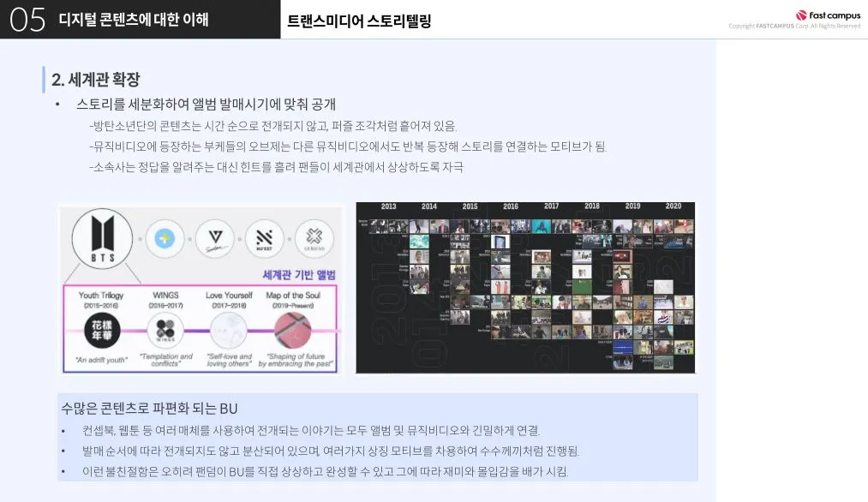Click the 'An adrift youth' quote
Screen dimensions: 868x502
[101, 360]
